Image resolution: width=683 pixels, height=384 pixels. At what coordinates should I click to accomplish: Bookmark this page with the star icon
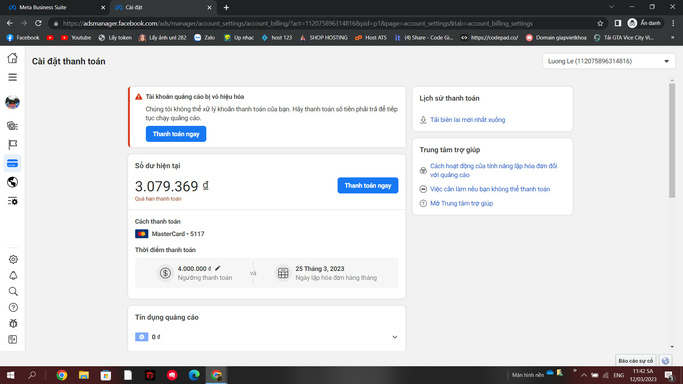(600, 24)
